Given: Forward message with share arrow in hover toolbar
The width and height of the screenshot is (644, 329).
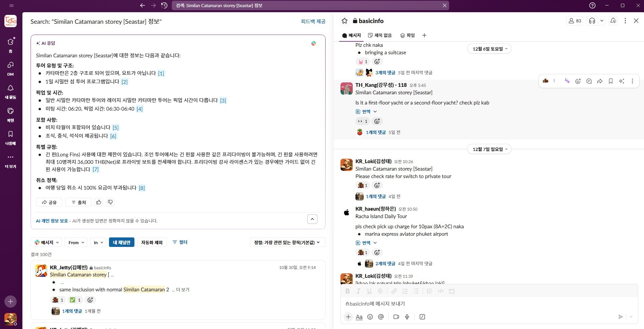Looking at the screenshot, I should pyautogui.click(x=600, y=81).
